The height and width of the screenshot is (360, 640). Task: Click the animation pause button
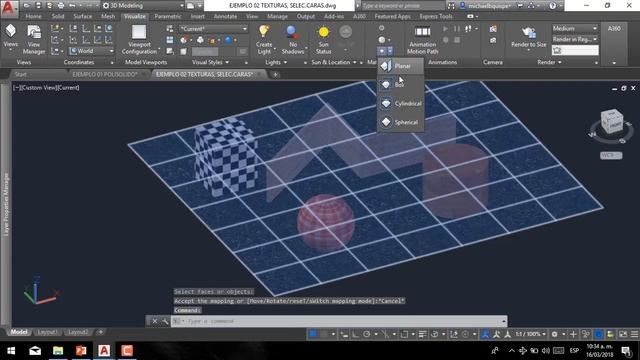[x=457, y=29]
